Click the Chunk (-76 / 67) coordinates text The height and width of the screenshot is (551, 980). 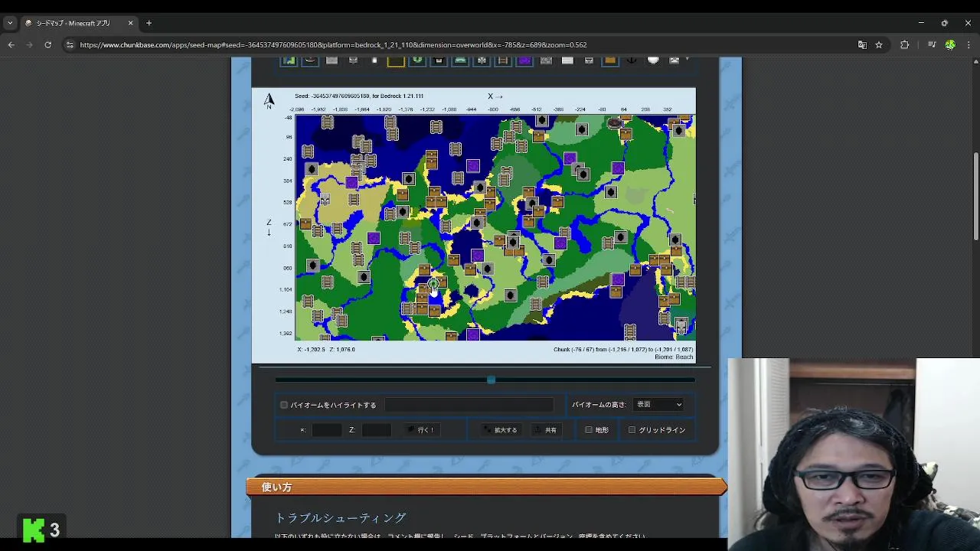coord(623,350)
